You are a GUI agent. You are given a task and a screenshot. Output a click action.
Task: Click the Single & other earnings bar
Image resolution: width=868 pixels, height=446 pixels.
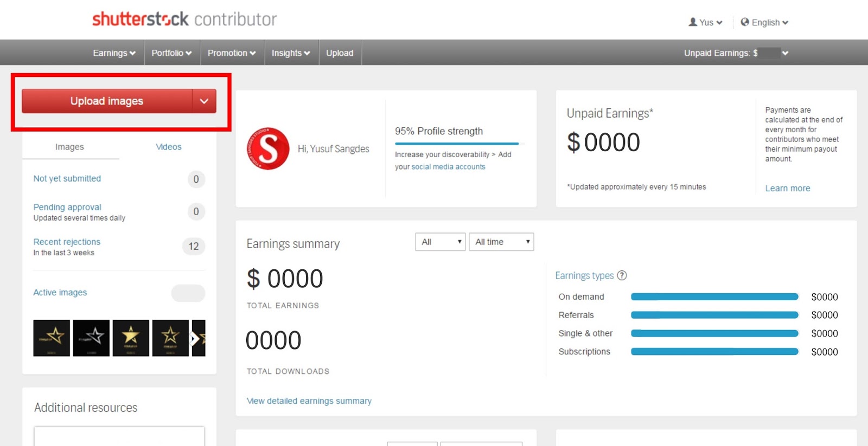click(714, 334)
